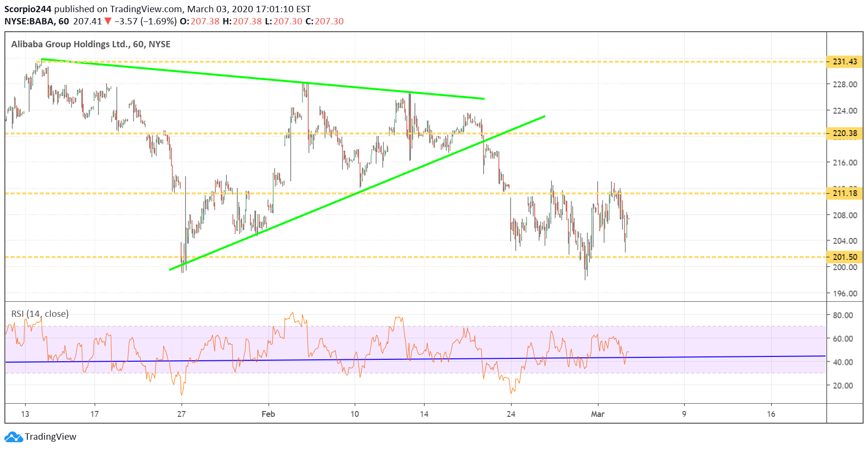
Task: Click the RSI 60.00 axis value
Action: pos(843,339)
